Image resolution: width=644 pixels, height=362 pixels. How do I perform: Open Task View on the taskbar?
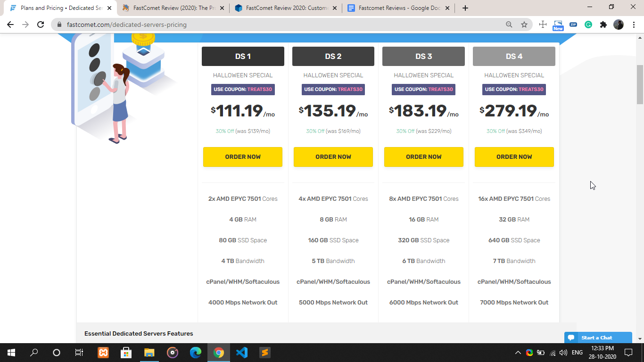(79, 353)
